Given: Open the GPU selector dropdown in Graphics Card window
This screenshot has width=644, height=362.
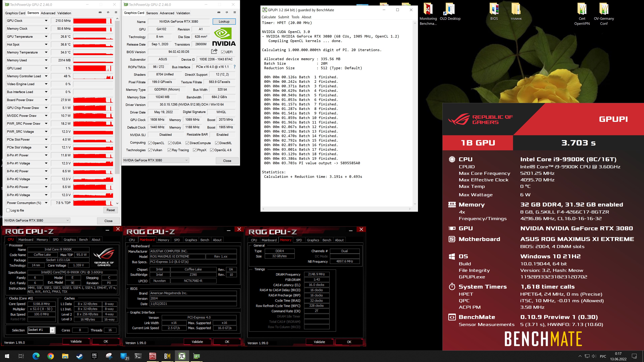Looking at the screenshot, I should pos(156,160).
